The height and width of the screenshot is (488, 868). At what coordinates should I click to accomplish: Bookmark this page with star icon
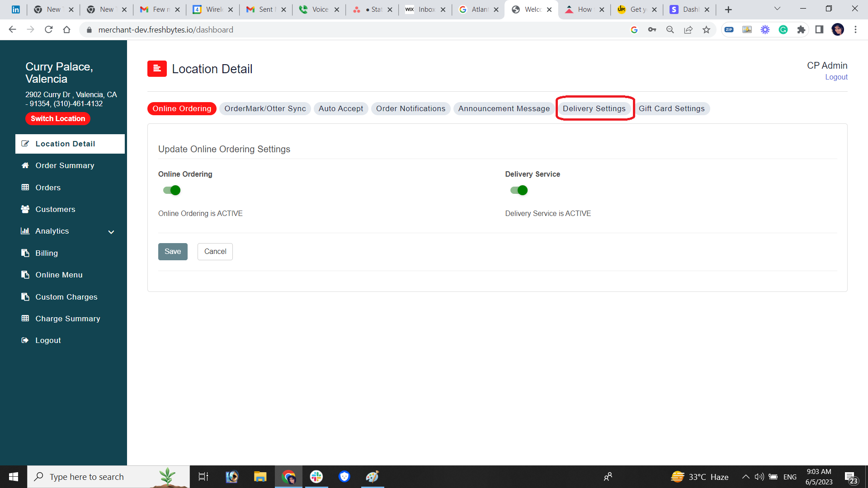(706, 30)
